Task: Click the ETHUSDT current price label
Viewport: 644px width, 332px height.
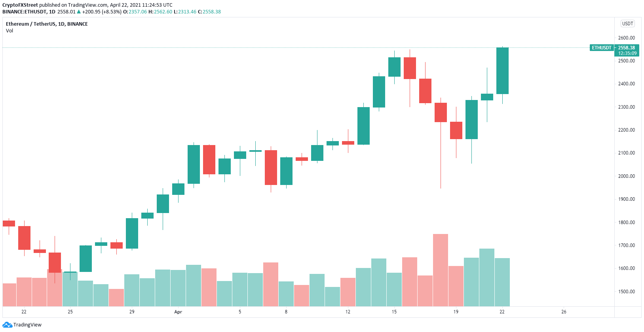Action: click(602, 48)
